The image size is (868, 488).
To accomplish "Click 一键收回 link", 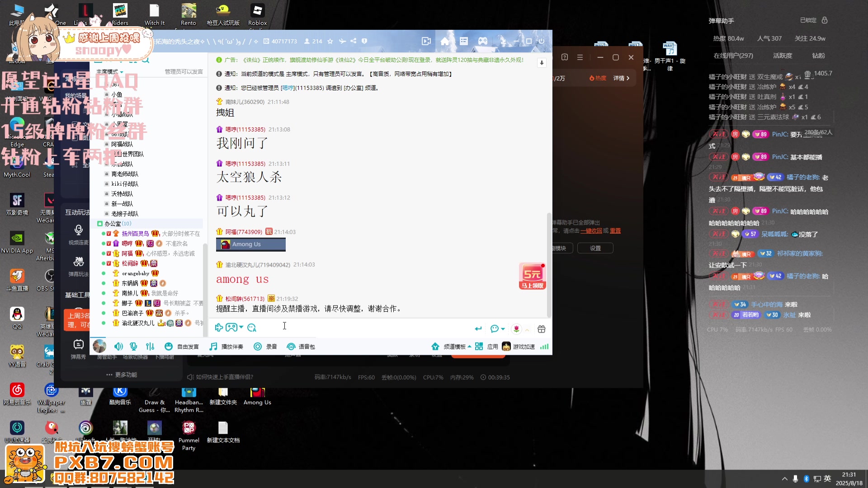I will coord(591,230).
